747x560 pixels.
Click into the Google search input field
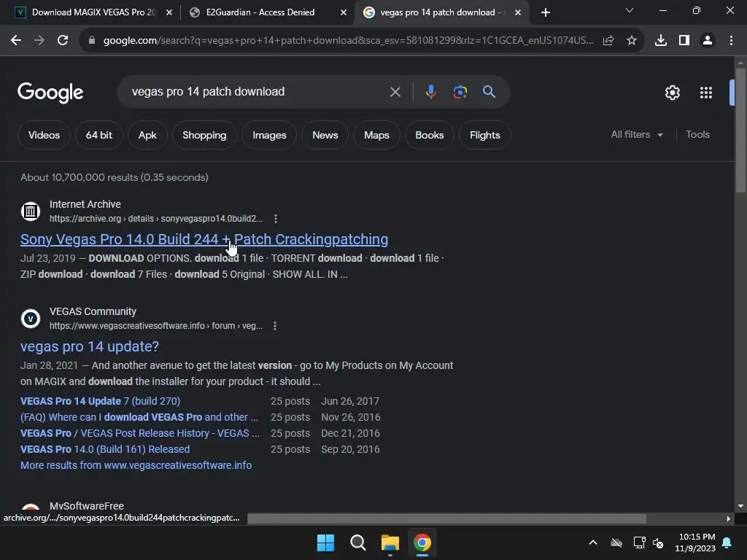(258, 92)
